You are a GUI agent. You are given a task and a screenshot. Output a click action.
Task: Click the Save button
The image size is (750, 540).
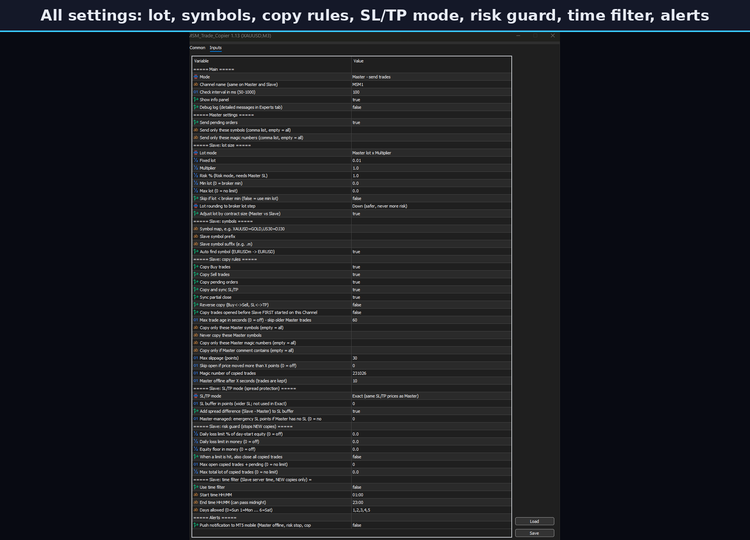(534, 533)
